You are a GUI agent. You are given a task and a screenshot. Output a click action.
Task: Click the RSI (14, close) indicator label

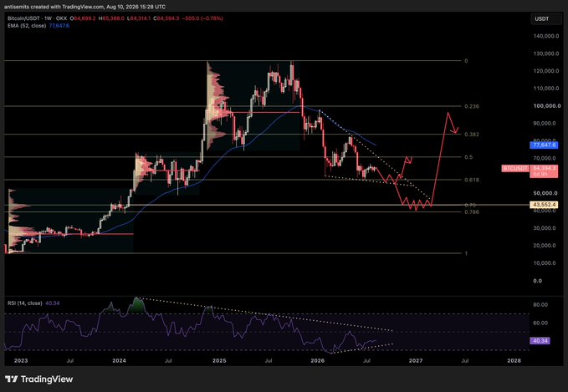point(25,303)
